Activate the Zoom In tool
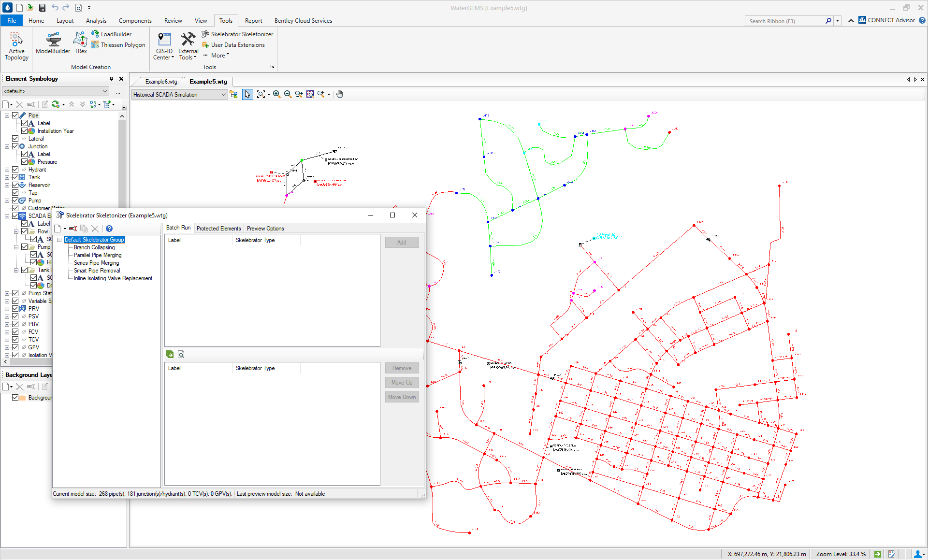Viewport: 928px width, 560px height. pyautogui.click(x=276, y=94)
